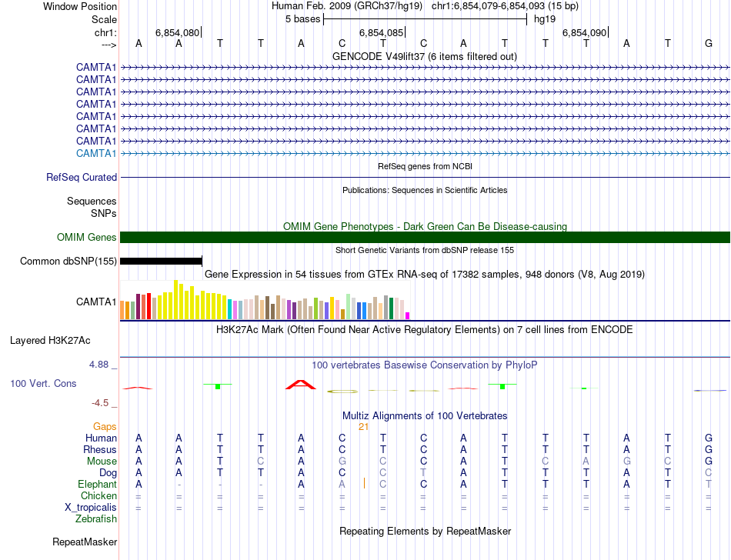Select the black dbSNP variant item
This screenshot has width=731, height=560.
point(161,261)
